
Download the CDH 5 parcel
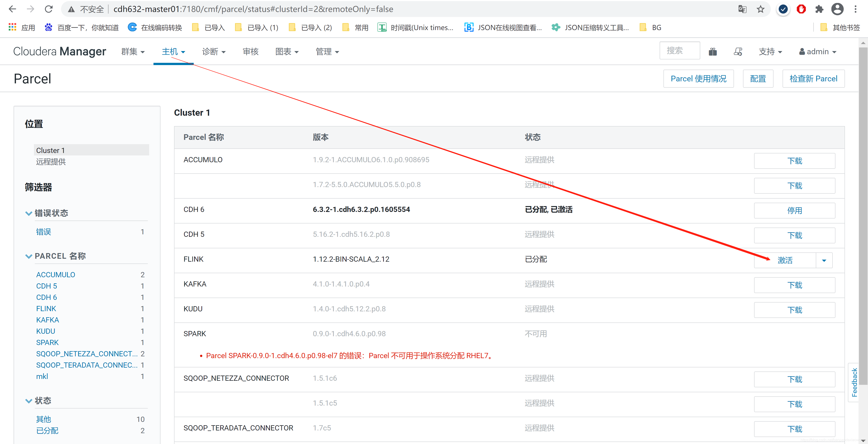coord(795,235)
